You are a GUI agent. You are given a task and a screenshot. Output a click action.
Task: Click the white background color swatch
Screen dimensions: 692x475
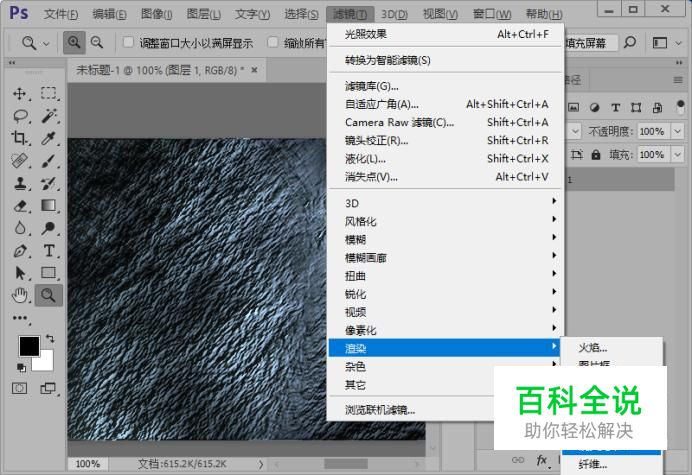pos(47,363)
